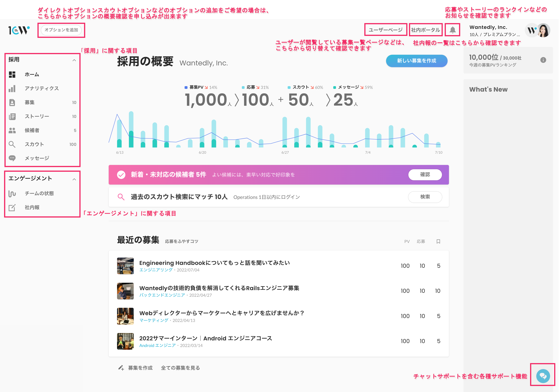Click the ストーリー stories icon
Viewport: 559px width, 392px height.
[12, 116]
